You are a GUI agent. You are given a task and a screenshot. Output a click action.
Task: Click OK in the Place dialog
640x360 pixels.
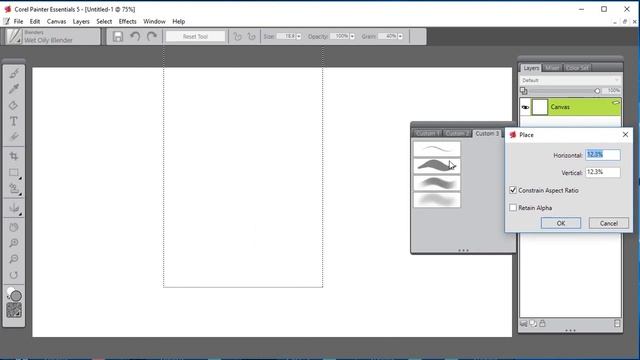(x=561, y=223)
